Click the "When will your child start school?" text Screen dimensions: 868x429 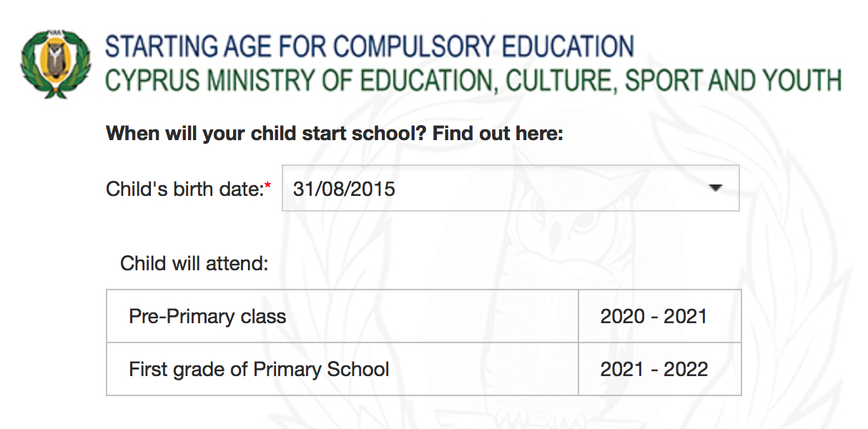[267, 134]
